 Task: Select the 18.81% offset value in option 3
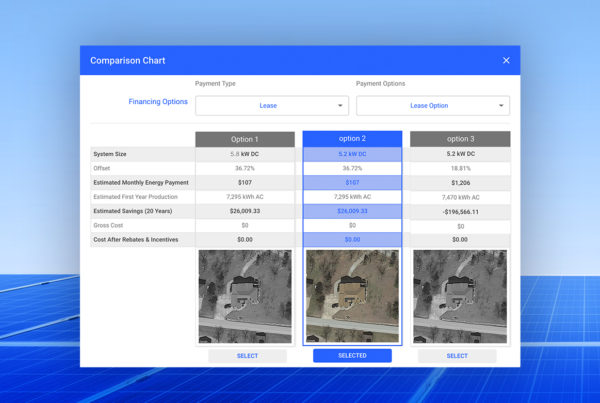460,169
